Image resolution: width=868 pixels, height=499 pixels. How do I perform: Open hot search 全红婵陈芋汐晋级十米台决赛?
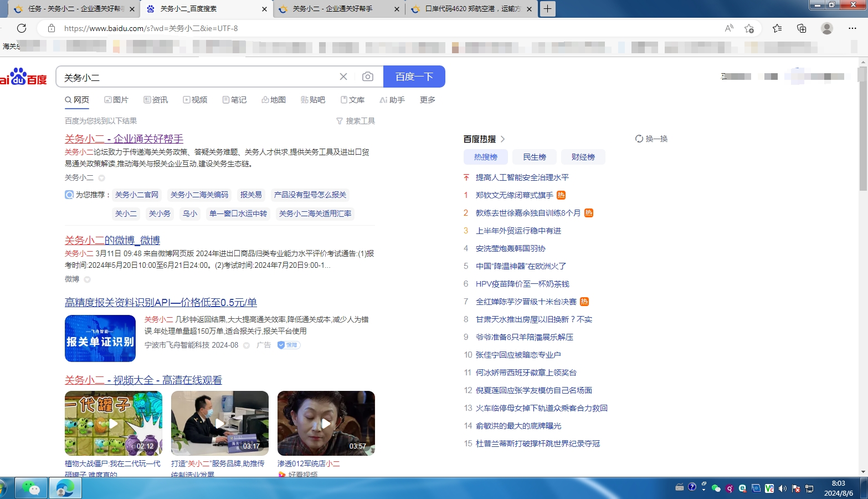[x=526, y=302]
